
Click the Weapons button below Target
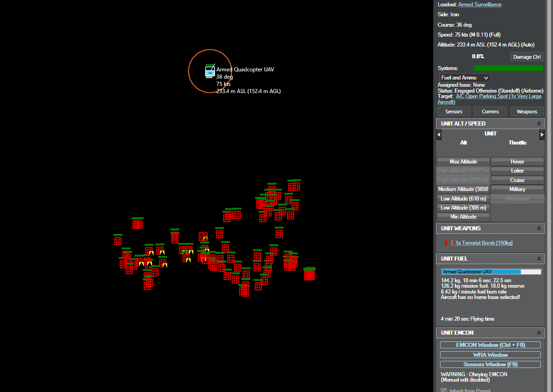pos(527,112)
